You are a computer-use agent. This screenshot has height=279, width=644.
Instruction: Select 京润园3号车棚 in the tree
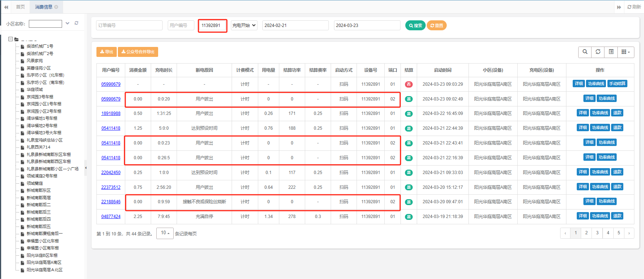(40, 97)
